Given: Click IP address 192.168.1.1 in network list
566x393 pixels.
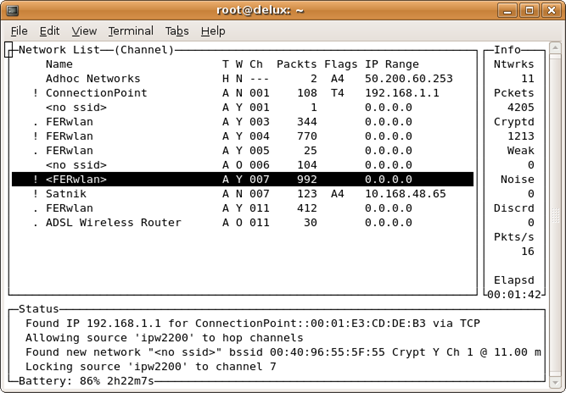Looking at the screenshot, I should 402,93.
